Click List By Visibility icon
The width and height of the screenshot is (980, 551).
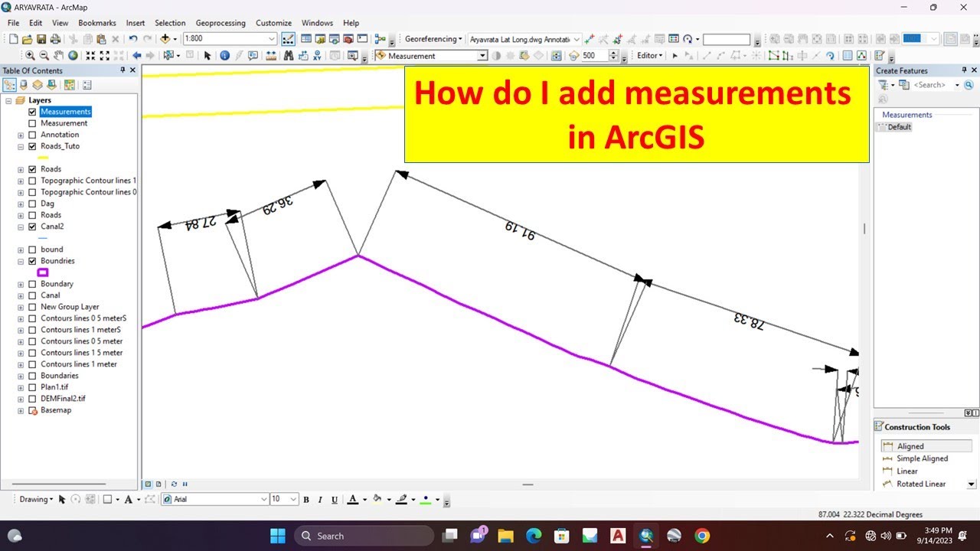coord(38,85)
